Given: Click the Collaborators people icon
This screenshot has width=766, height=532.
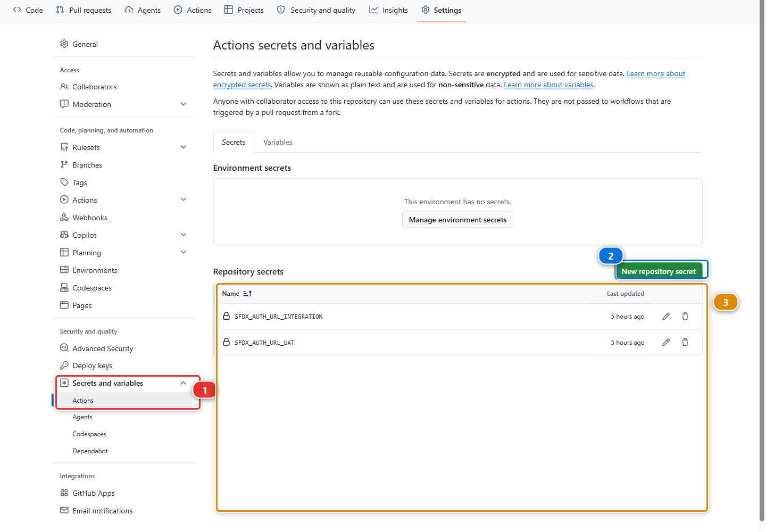Looking at the screenshot, I should 64,87.
